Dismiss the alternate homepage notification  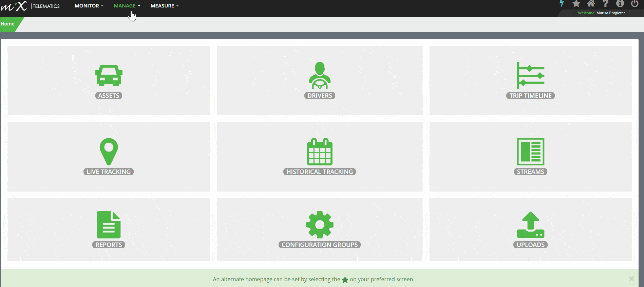[631, 279]
